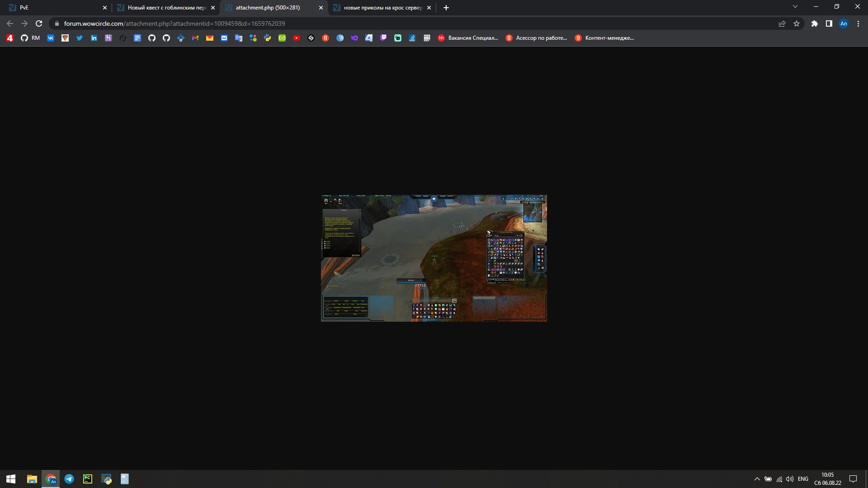This screenshot has width=868, height=488.
Task: Open the Twitch bookmark
Action: click(x=383, y=38)
